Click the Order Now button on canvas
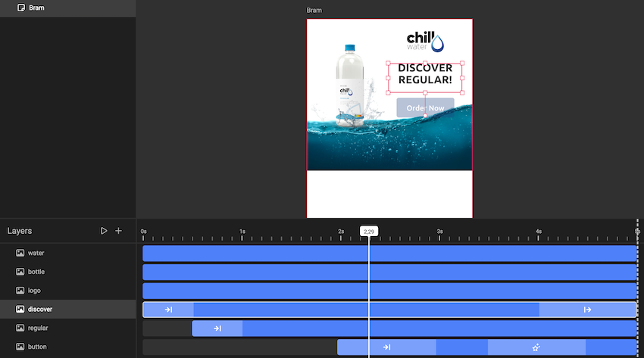The height and width of the screenshot is (358, 644). coord(425,107)
